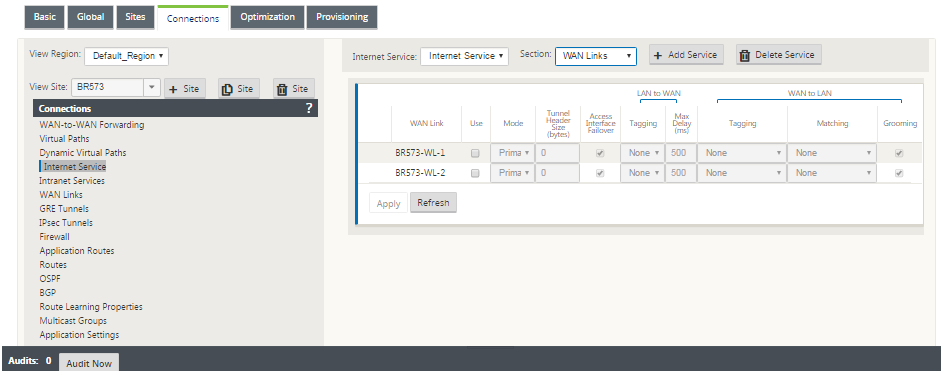Screen dimensions: 941x371
Task: Open GRE Tunnels section
Action: (64, 208)
